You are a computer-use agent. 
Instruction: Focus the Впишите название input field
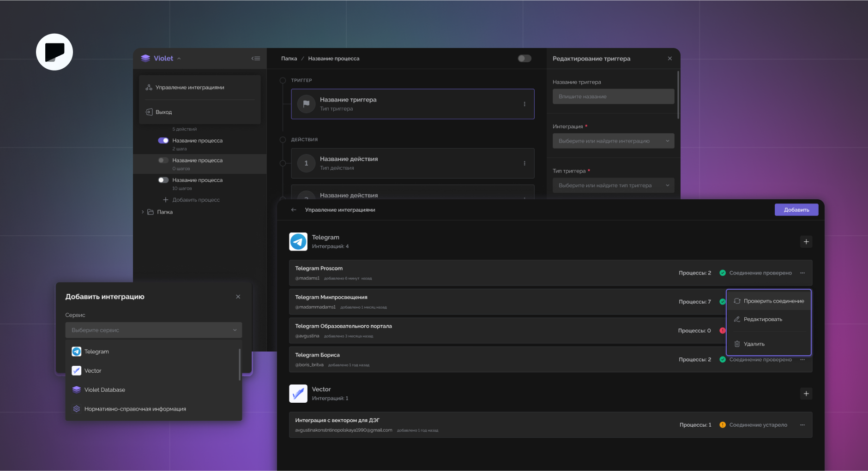613,96
